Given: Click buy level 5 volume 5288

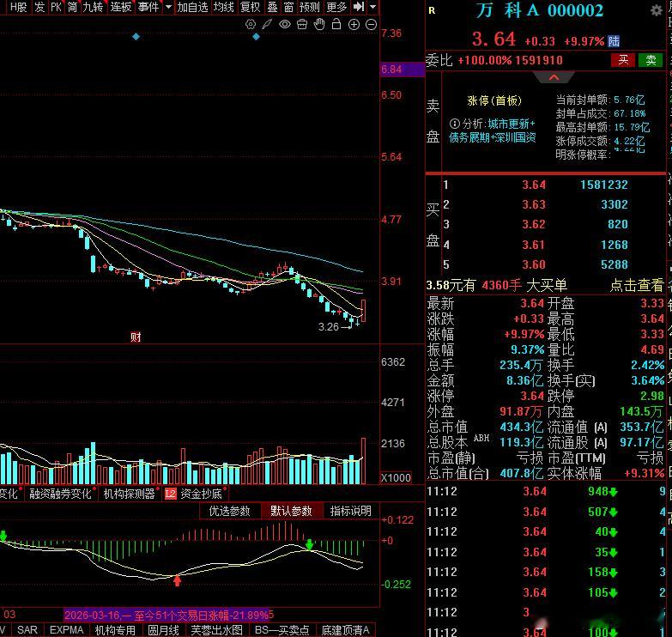Looking at the screenshot, I should (x=614, y=264).
